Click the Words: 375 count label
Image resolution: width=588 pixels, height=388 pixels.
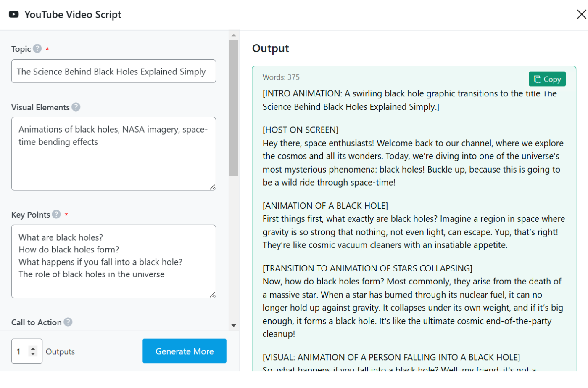point(281,77)
